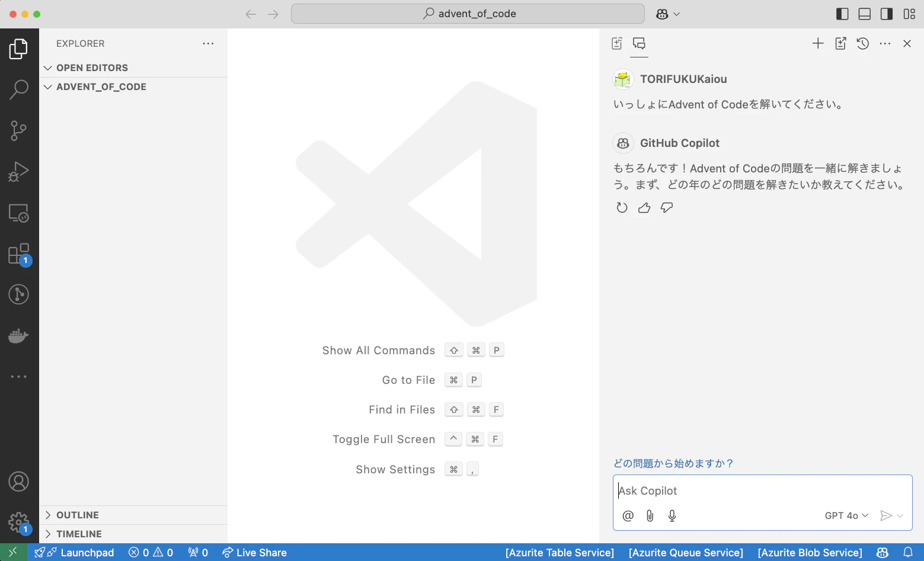Show additional views ellipsis in activity bar

[x=19, y=376]
